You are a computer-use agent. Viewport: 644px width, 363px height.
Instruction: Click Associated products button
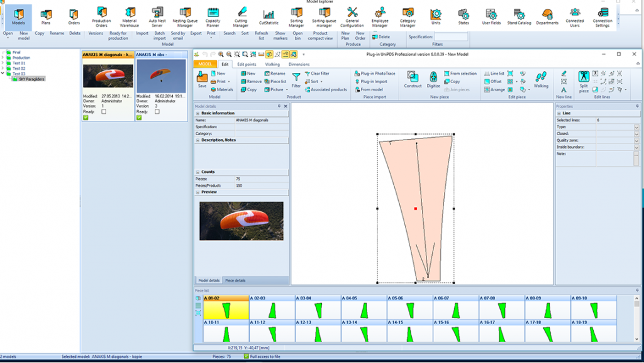pyautogui.click(x=326, y=89)
